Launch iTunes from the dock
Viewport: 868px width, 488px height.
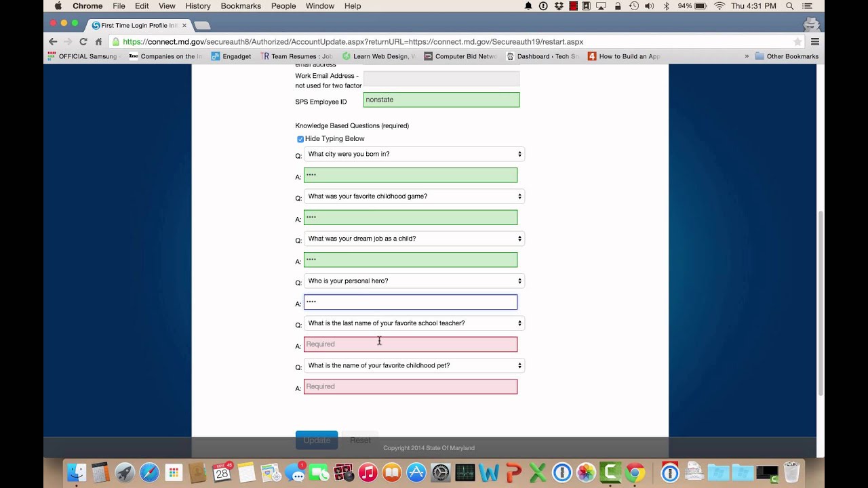pyautogui.click(x=368, y=472)
